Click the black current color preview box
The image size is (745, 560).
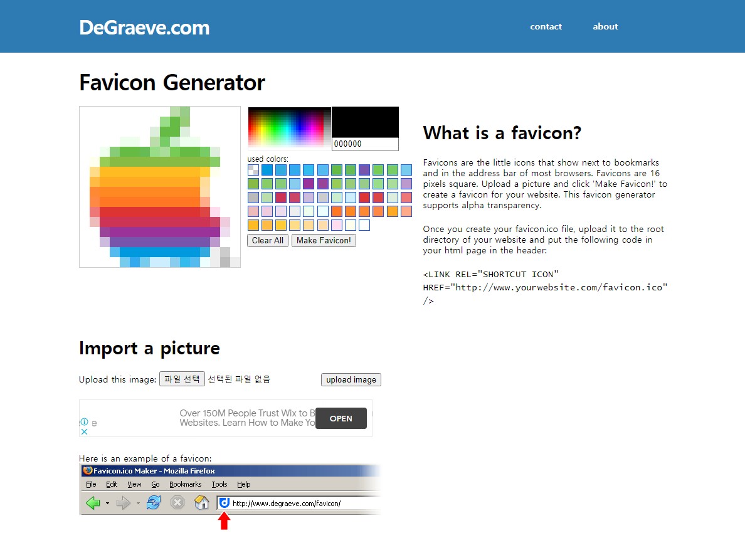click(365, 122)
